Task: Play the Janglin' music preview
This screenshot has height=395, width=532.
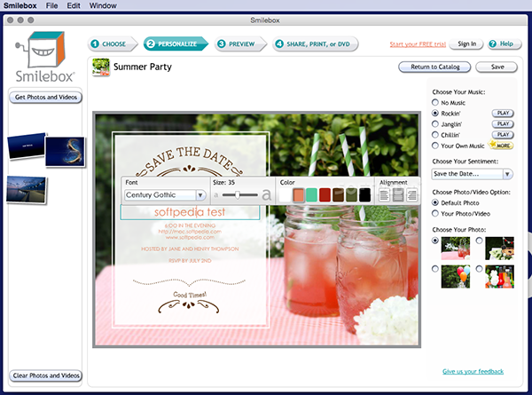Action: (x=503, y=124)
